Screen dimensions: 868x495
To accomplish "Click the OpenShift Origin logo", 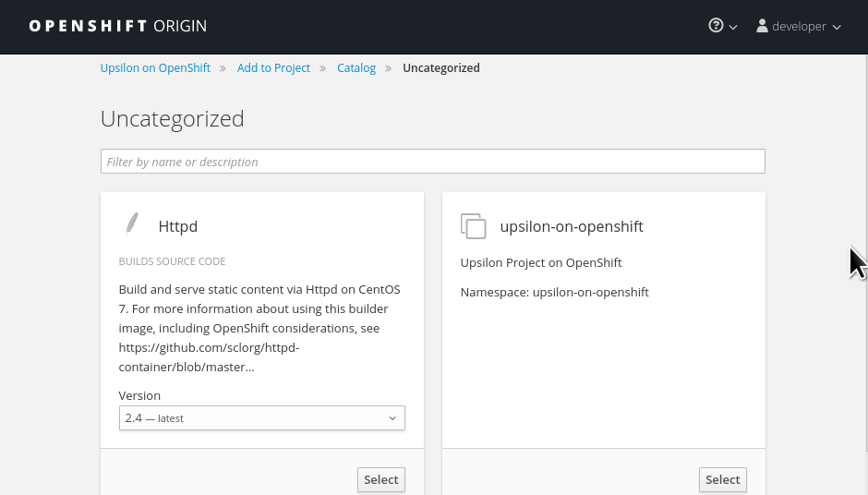I will point(118,26).
